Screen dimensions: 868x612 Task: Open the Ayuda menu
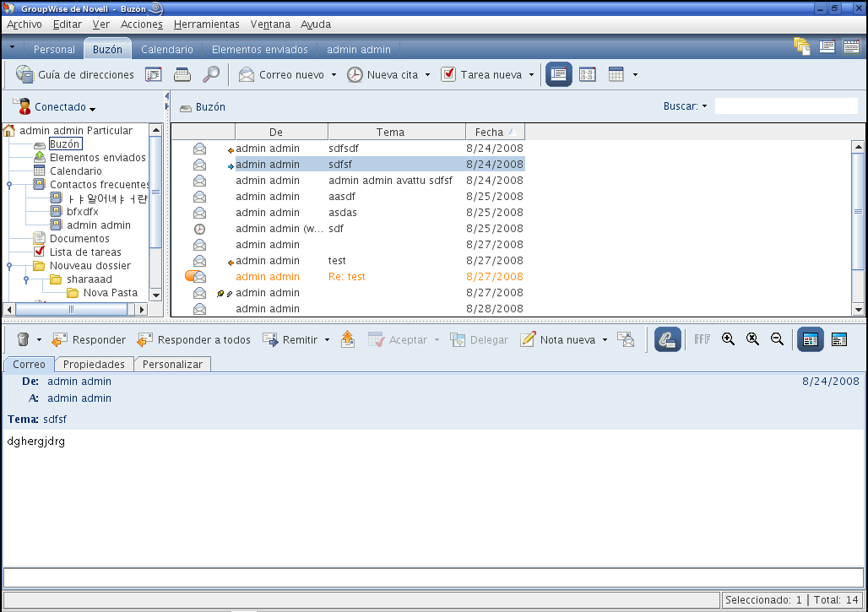pyautogui.click(x=316, y=24)
